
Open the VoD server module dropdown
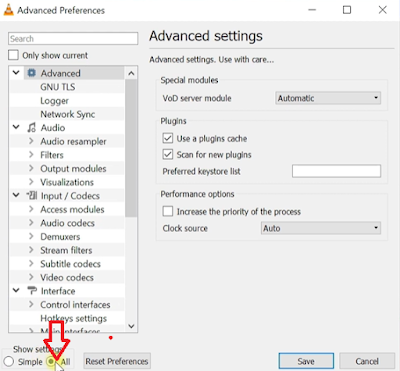pyautogui.click(x=328, y=98)
